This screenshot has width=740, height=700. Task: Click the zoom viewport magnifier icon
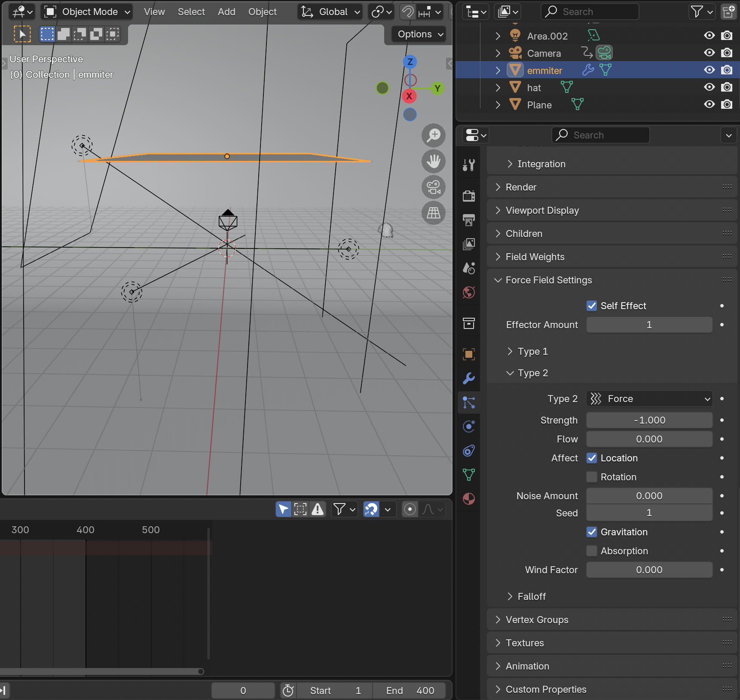[434, 135]
